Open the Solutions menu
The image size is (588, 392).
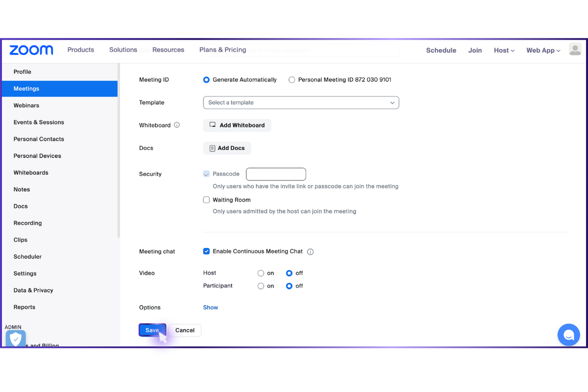123,50
